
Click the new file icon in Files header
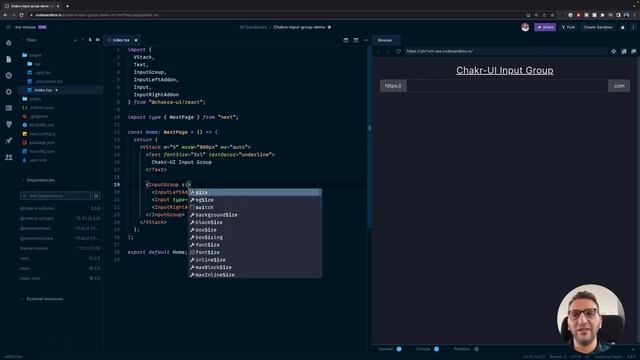tap(90, 40)
